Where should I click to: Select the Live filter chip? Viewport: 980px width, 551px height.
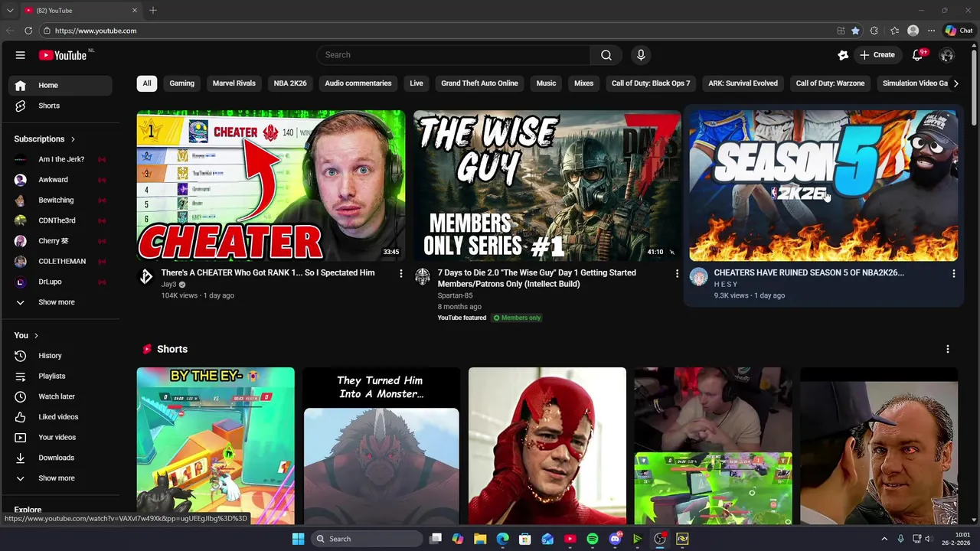pyautogui.click(x=416, y=83)
